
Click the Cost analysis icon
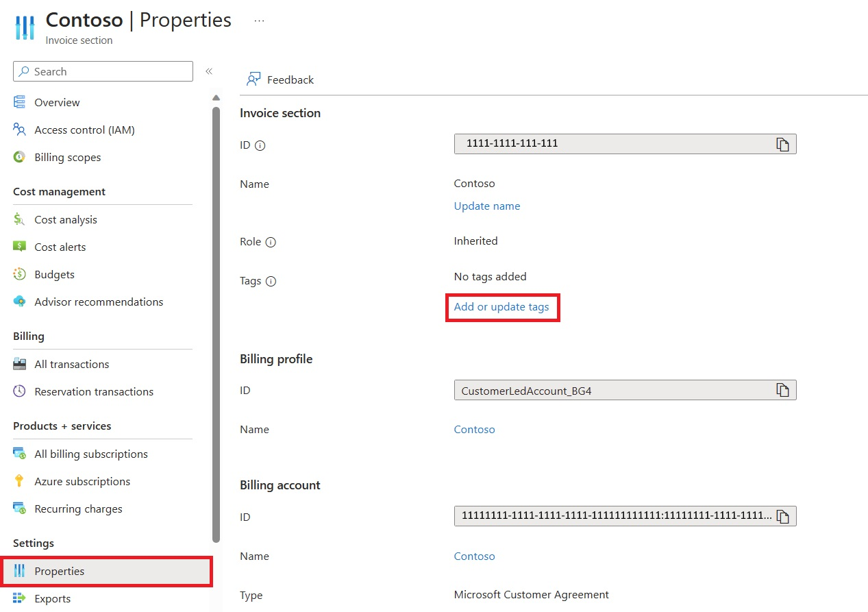coord(20,219)
